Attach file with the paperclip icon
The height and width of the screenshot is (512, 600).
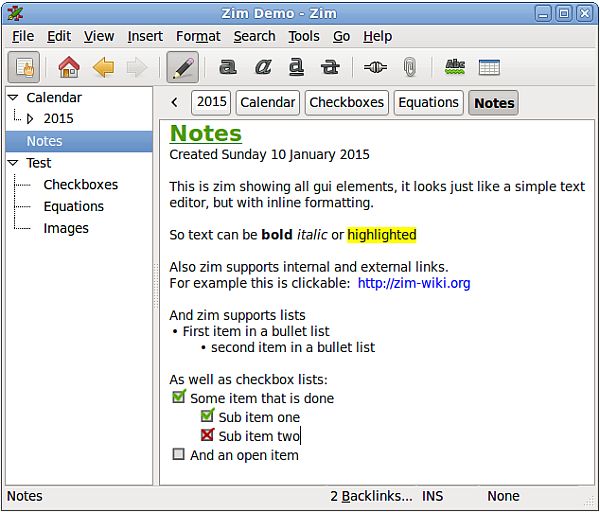pyautogui.click(x=409, y=67)
